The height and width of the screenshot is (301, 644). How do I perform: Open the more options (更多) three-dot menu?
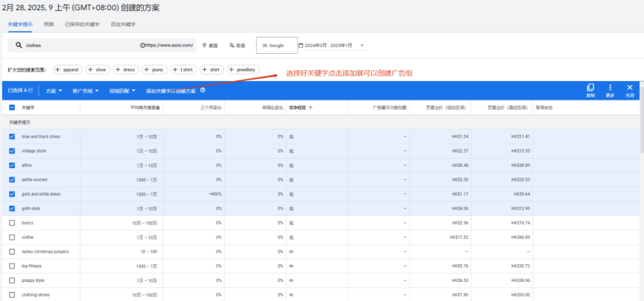[610, 88]
